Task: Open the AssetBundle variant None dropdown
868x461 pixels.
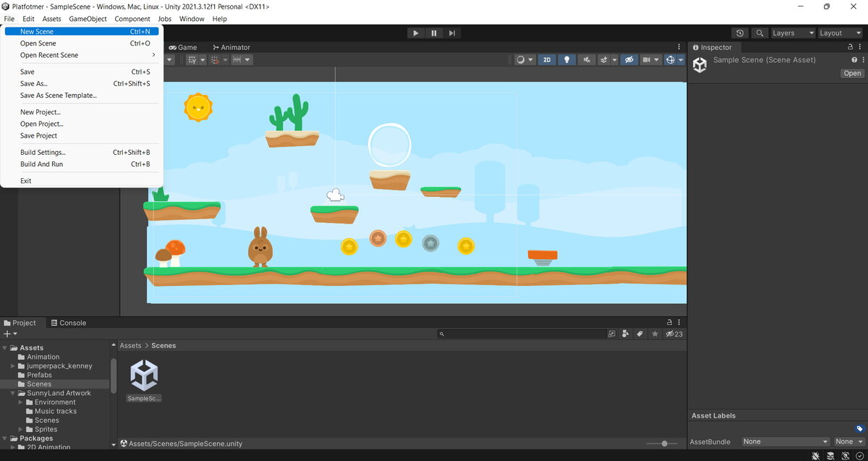Action: pyautogui.click(x=848, y=441)
